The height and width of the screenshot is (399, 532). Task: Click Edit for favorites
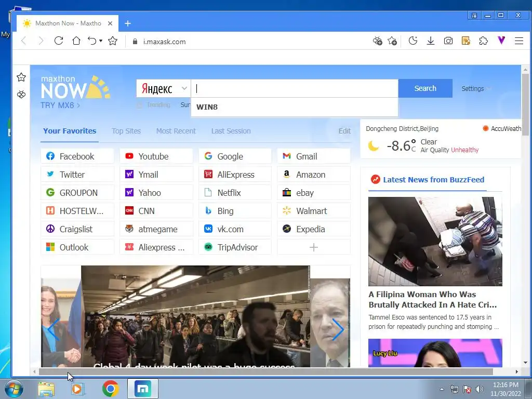pos(344,131)
